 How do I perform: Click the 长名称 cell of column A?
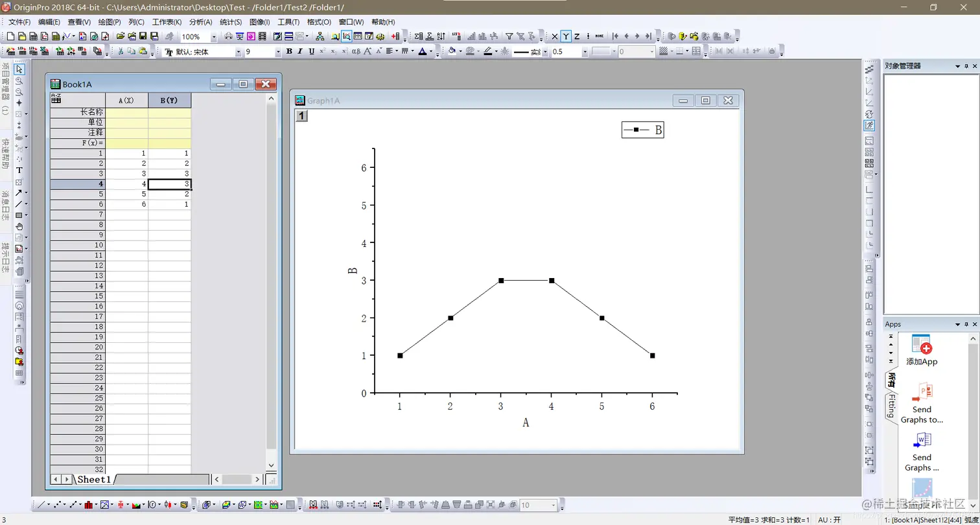[126, 112]
